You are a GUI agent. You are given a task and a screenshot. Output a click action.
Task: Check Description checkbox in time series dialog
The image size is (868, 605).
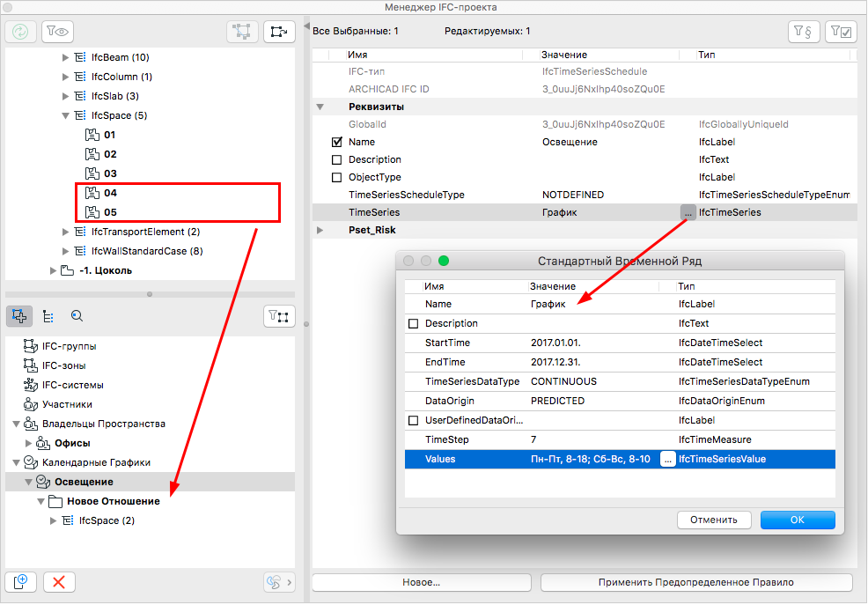[413, 323]
